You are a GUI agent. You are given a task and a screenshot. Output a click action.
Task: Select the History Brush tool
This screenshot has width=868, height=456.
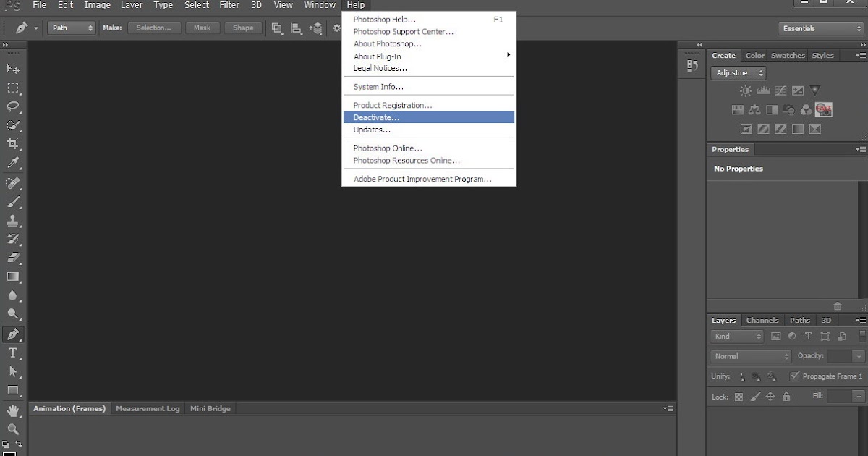[x=13, y=240]
